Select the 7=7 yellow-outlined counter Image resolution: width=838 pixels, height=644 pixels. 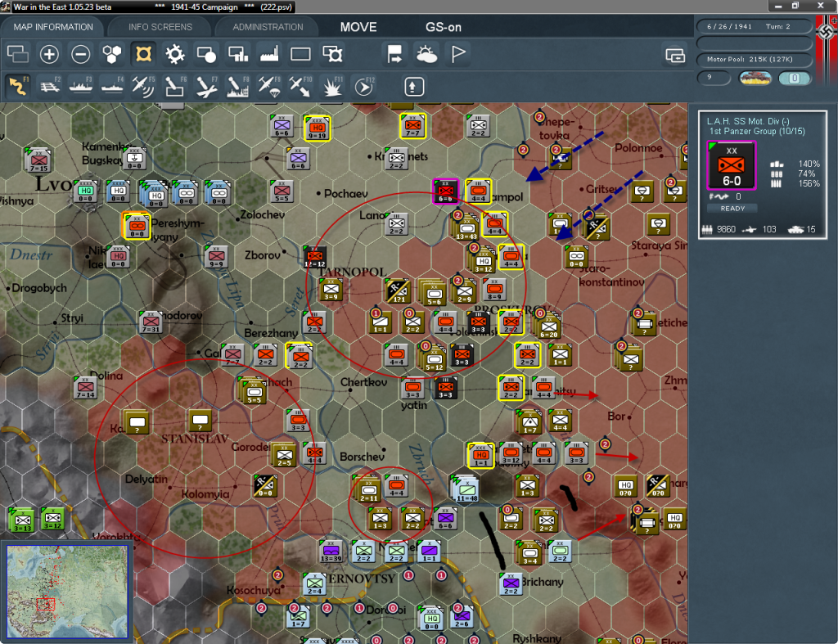pyautogui.click(x=412, y=127)
